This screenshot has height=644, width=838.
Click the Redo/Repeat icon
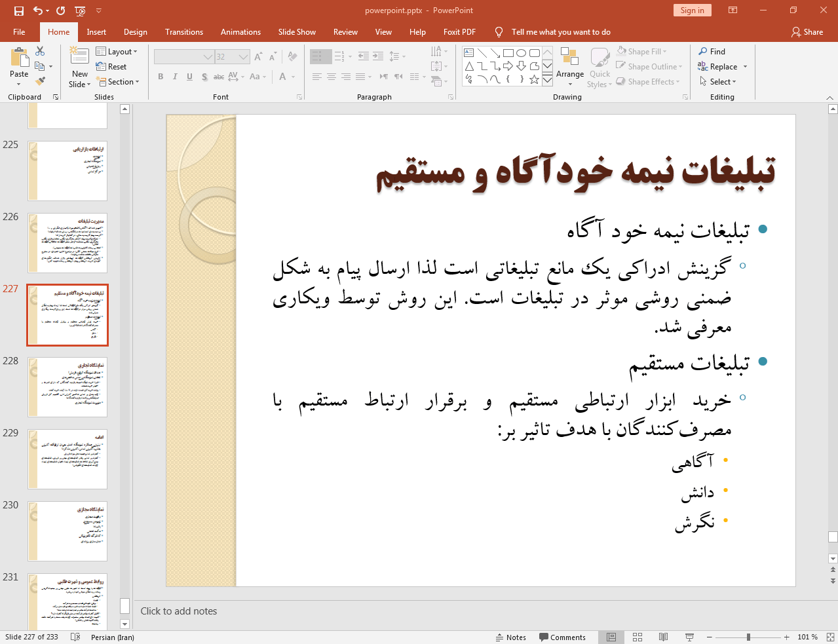61,10
